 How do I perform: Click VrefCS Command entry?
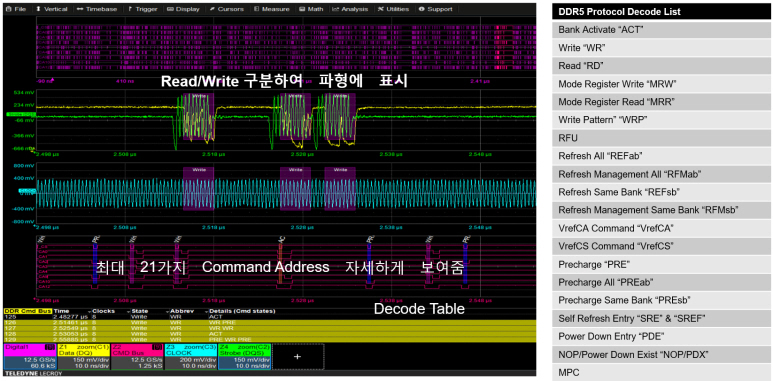662,246
